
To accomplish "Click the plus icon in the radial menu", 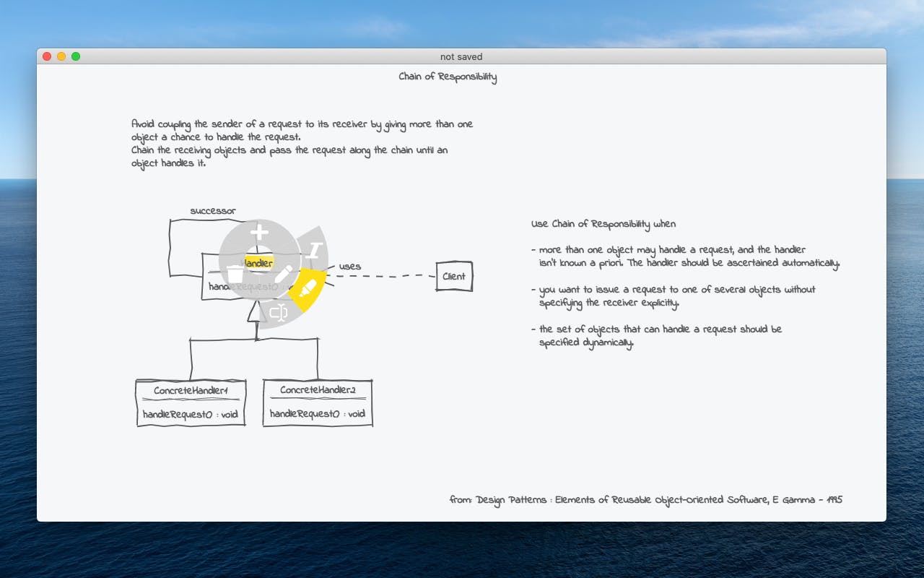I will 259,233.
